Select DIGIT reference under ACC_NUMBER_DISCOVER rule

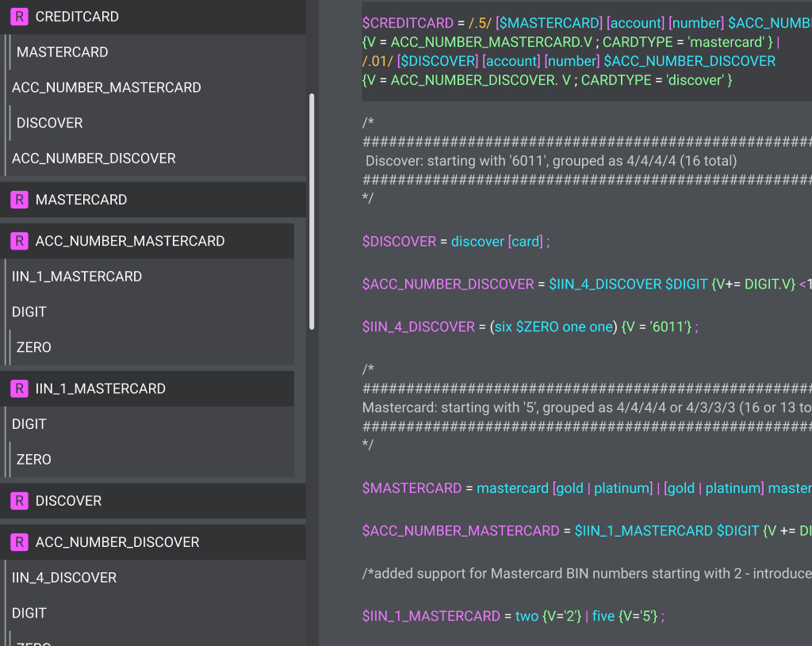(29, 614)
